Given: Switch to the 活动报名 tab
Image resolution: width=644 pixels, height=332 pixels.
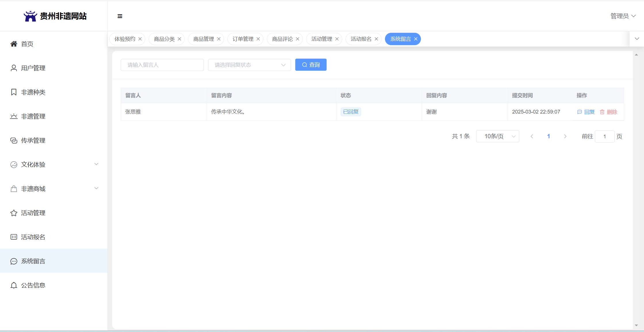Looking at the screenshot, I should 361,39.
